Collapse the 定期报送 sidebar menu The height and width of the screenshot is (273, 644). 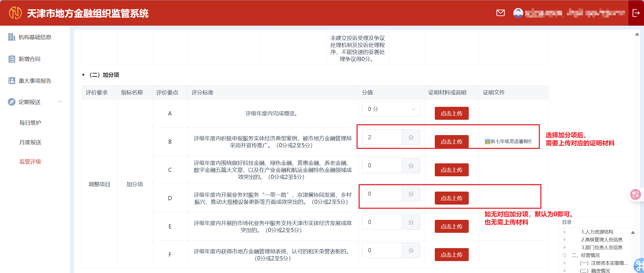click(60, 102)
